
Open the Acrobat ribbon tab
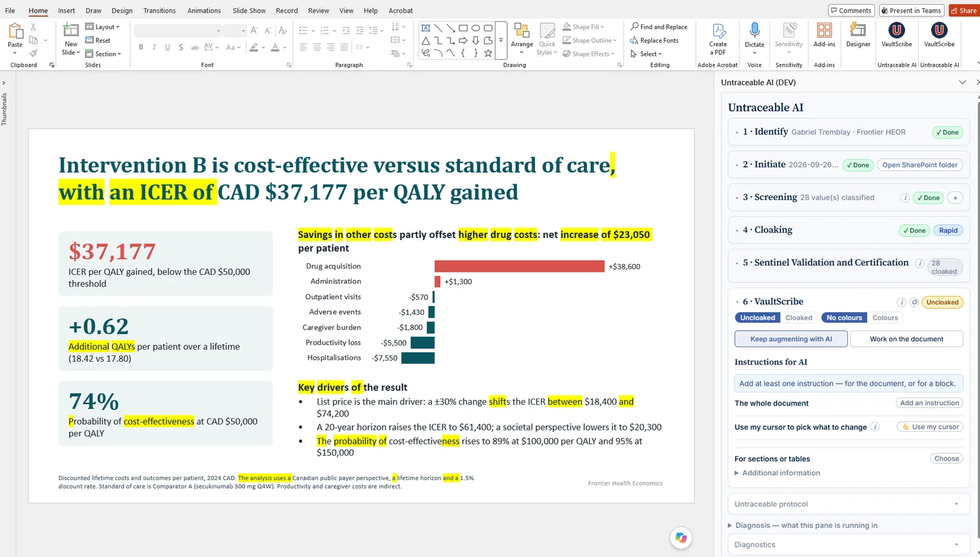point(401,11)
